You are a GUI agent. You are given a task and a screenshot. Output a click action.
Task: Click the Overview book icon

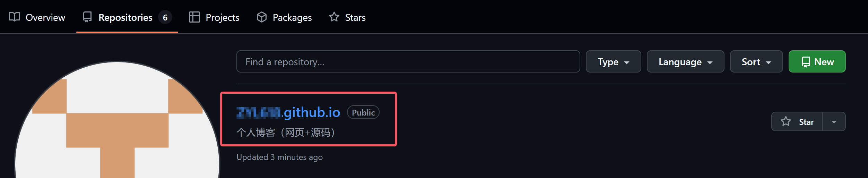point(15,17)
